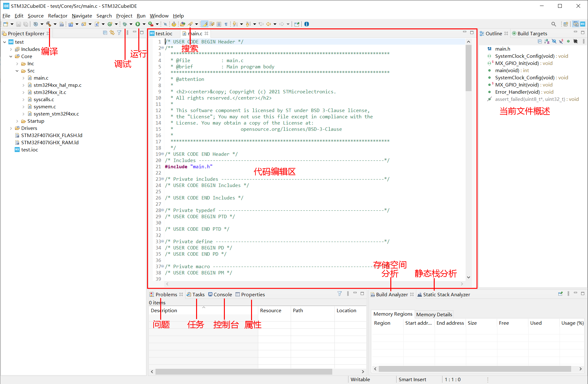588x384 pixels.
Task: Click the Problems view filter funnel icon
Action: [x=340, y=293]
